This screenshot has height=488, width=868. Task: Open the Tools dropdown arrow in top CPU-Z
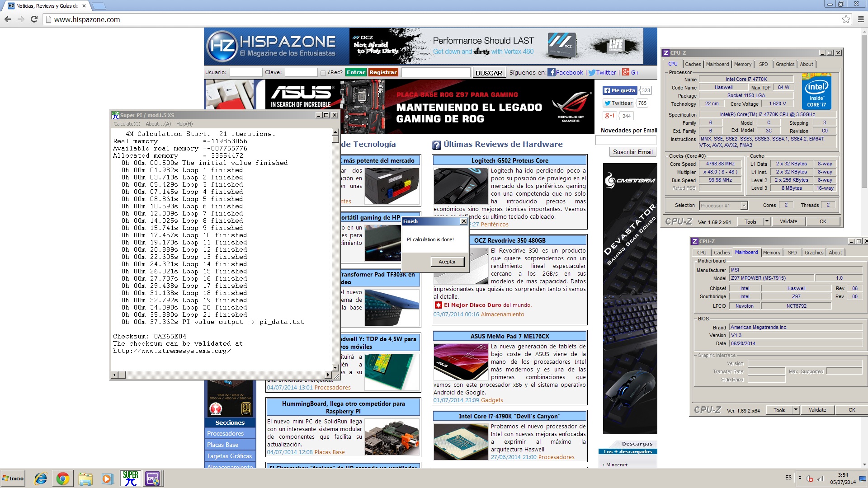coord(767,221)
